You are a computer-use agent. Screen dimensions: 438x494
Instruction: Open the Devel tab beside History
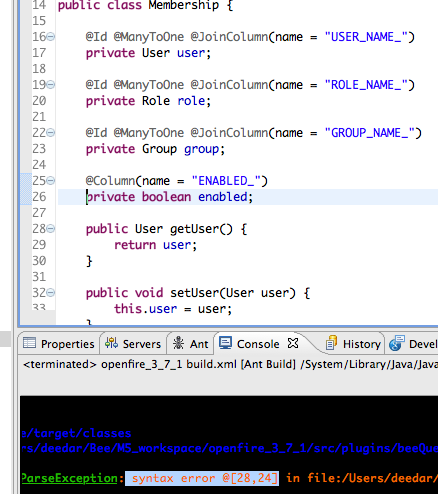pyautogui.click(x=413, y=344)
